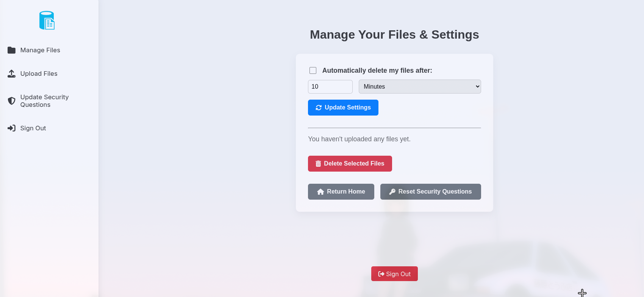Click the key icon on Reset button
The image size is (644, 297).
tap(392, 192)
